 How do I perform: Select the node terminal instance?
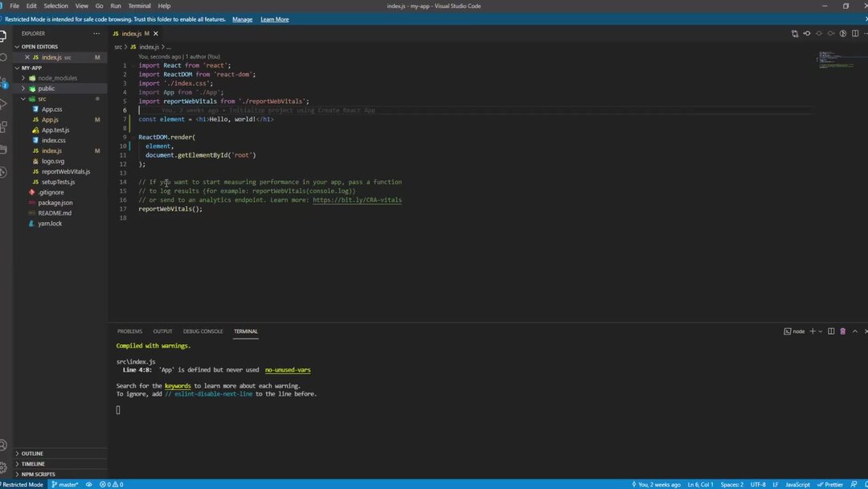pyautogui.click(x=794, y=331)
